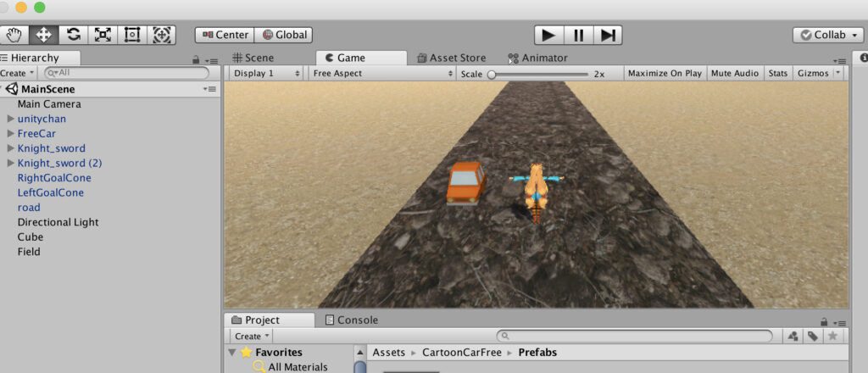868x373 pixels.
Task: Open the Game view panel options menu
Action: point(840,60)
